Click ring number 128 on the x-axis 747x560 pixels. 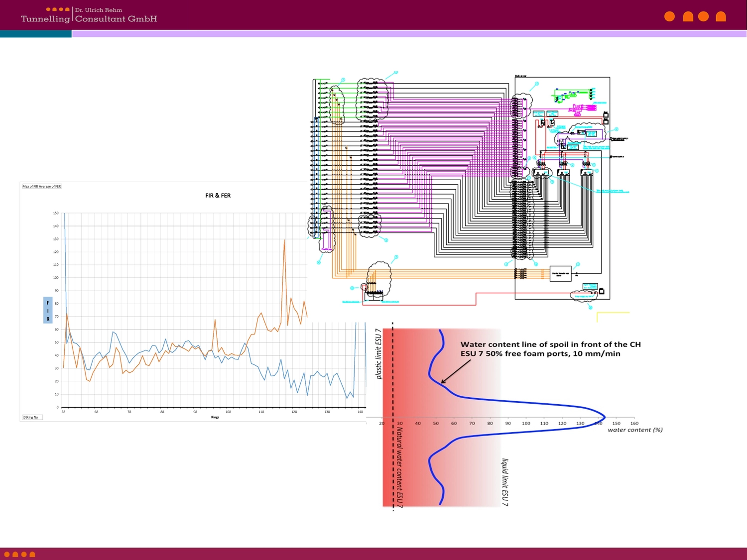point(294,412)
